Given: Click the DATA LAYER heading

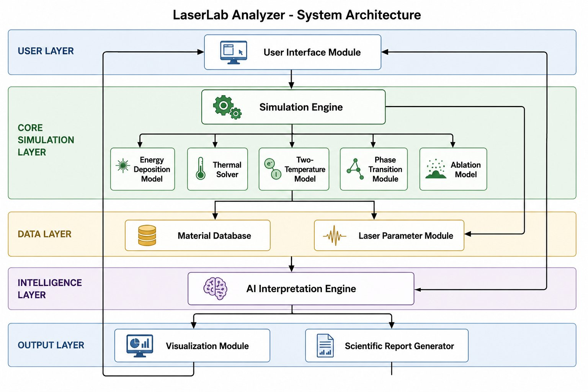Looking at the screenshot, I should [x=44, y=234].
